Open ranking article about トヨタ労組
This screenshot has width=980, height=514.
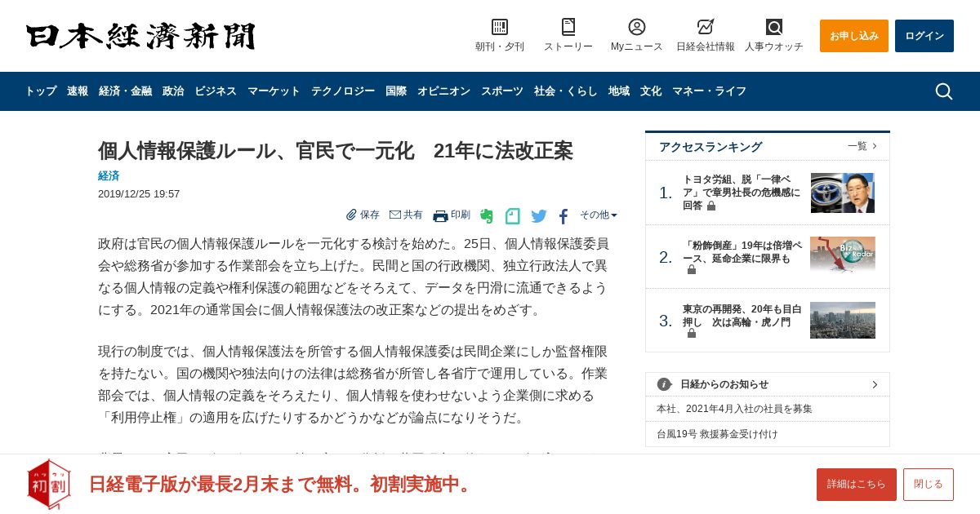742,193
